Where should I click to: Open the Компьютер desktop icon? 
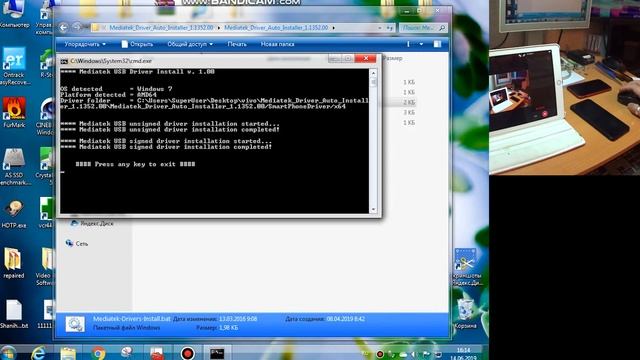[14, 13]
